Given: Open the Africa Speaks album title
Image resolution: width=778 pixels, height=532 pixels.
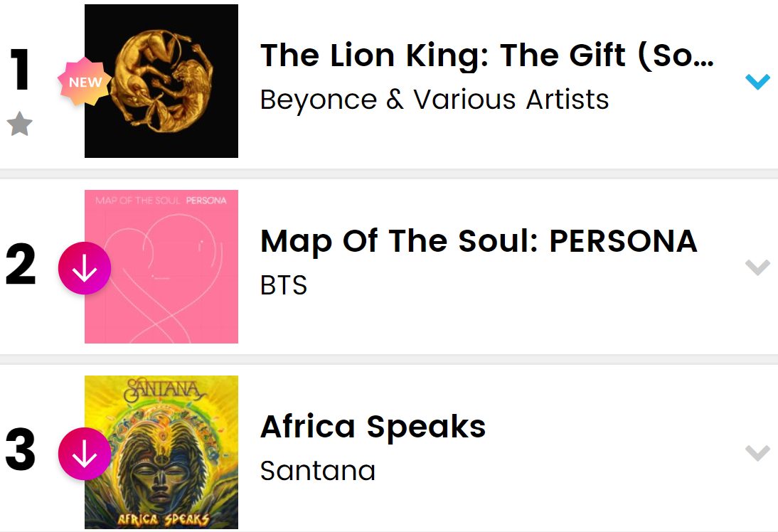Looking at the screenshot, I should pyautogui.click(x=373, y=427).
